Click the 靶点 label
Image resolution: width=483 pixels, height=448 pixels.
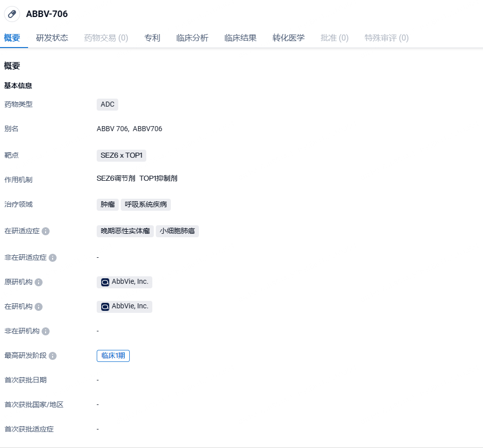12,155
